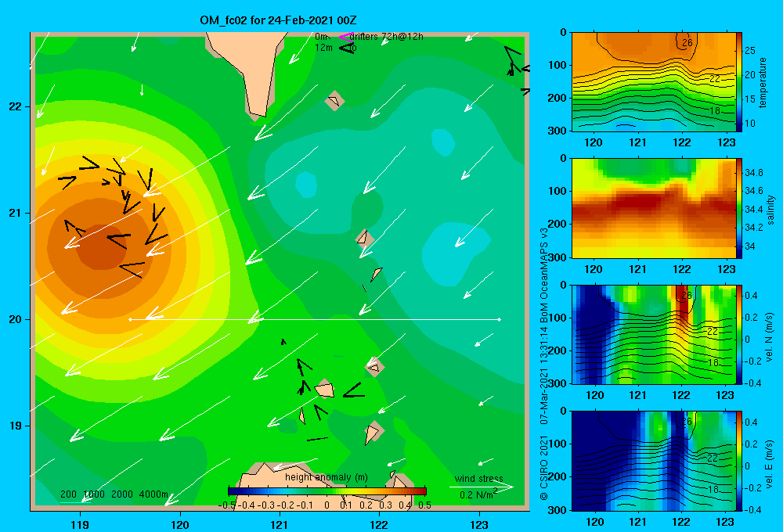This screenshot has width=783, height=532.
Task: Click the dark orange eddy core on map
Action: [100, 247]
